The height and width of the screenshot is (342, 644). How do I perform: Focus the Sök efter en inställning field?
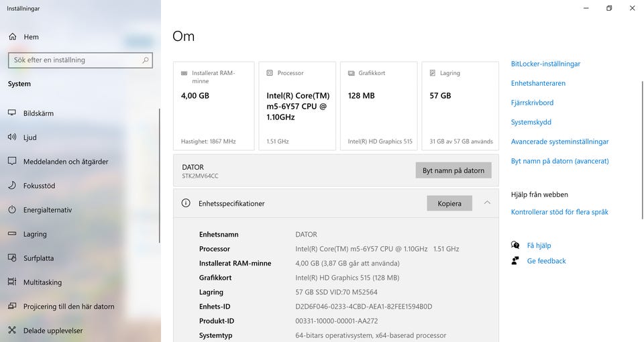(74, 60)
